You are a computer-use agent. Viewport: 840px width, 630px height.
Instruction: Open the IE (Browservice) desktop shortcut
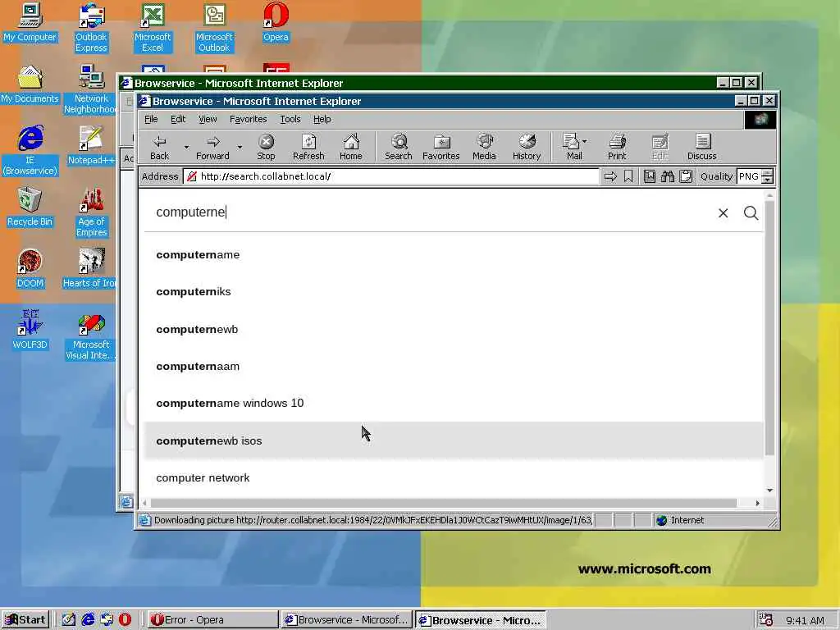(30, 151)
